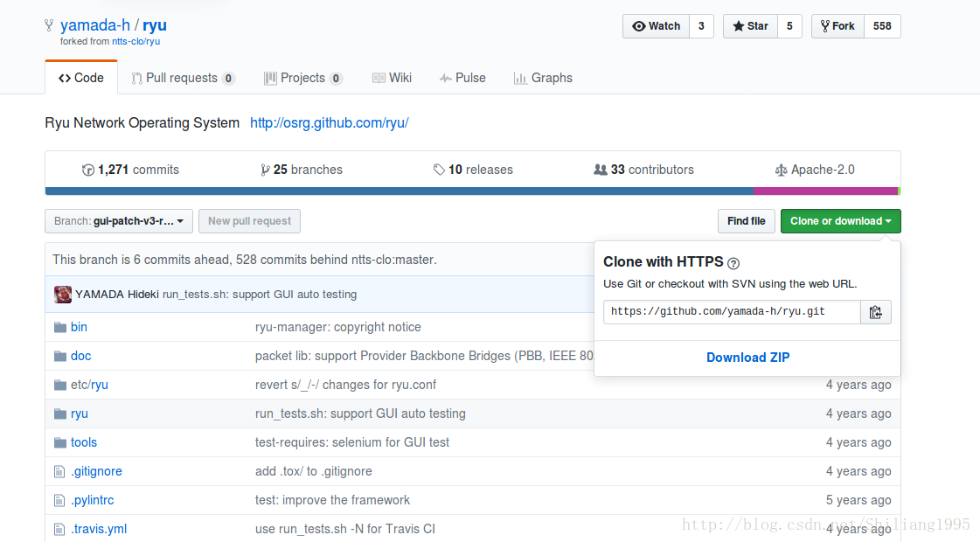
Task: Select the clone URL text field
Action: (x=732, y=312)
